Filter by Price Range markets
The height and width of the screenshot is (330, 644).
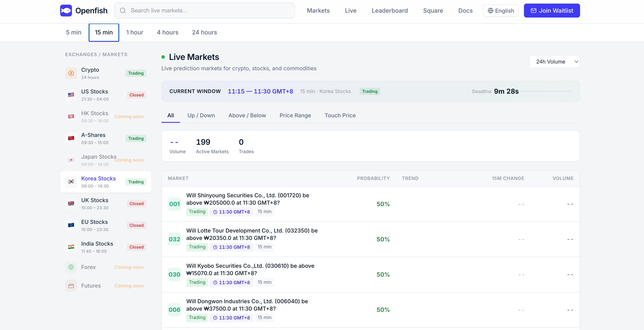coord(295,115)
